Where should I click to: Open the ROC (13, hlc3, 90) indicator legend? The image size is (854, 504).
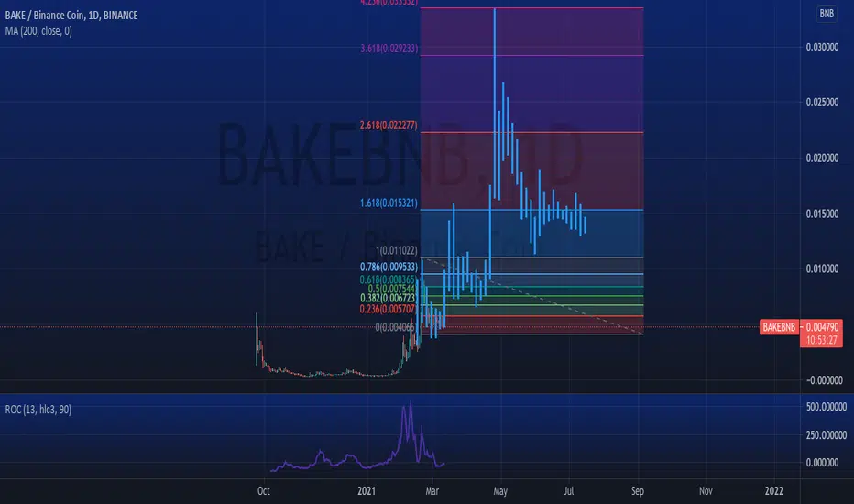coord(38,410)
